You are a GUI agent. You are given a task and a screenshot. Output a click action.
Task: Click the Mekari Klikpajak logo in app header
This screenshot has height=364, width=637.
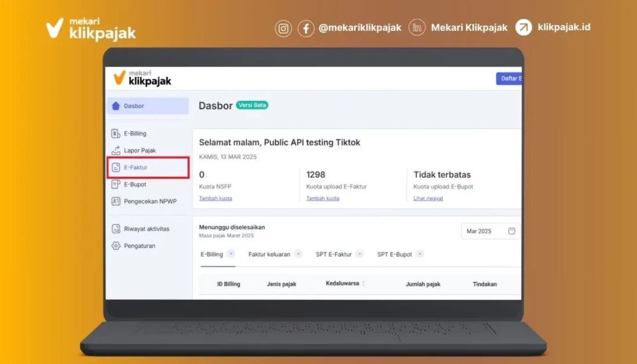pos(142,78)
